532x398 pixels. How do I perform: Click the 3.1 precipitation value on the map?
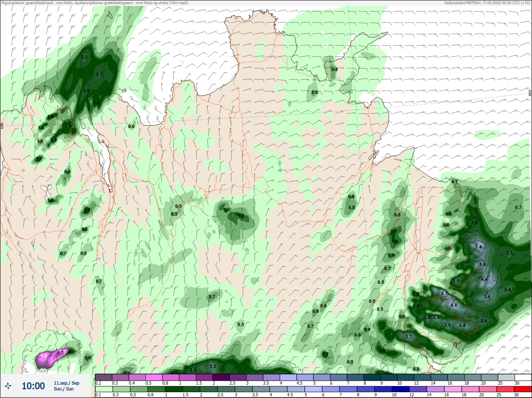pos(447,325)
